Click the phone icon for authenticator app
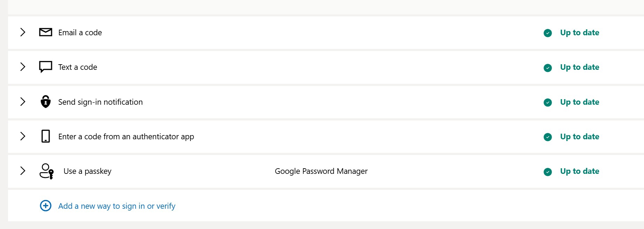The width and height of the screenshot is (644, 229). point(46,136)
